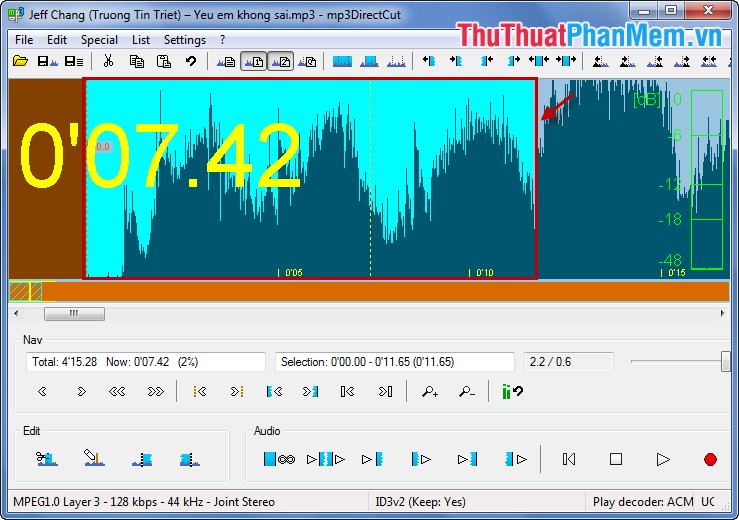
Task: Open the Special menu
Action: (99, 40)
